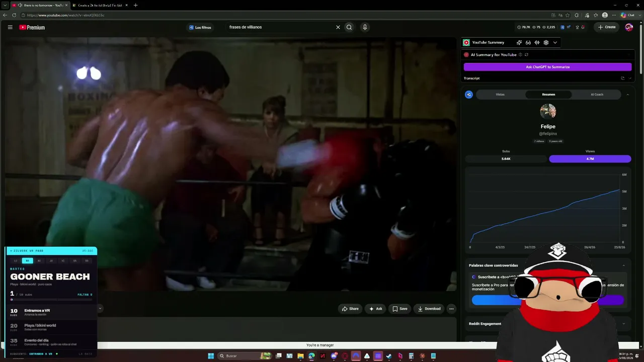Start voice search with the microphone

click(x=365, y=27)
